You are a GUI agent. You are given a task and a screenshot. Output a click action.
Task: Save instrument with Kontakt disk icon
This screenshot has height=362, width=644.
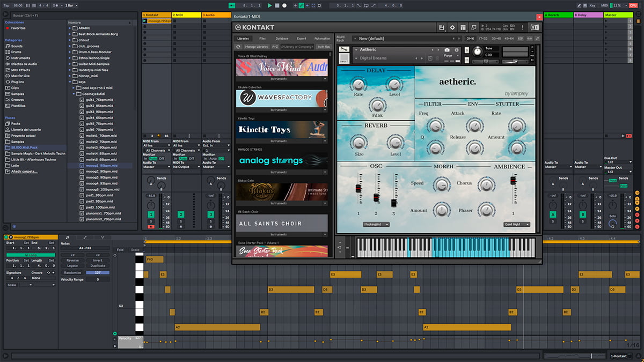coord(441,27)
